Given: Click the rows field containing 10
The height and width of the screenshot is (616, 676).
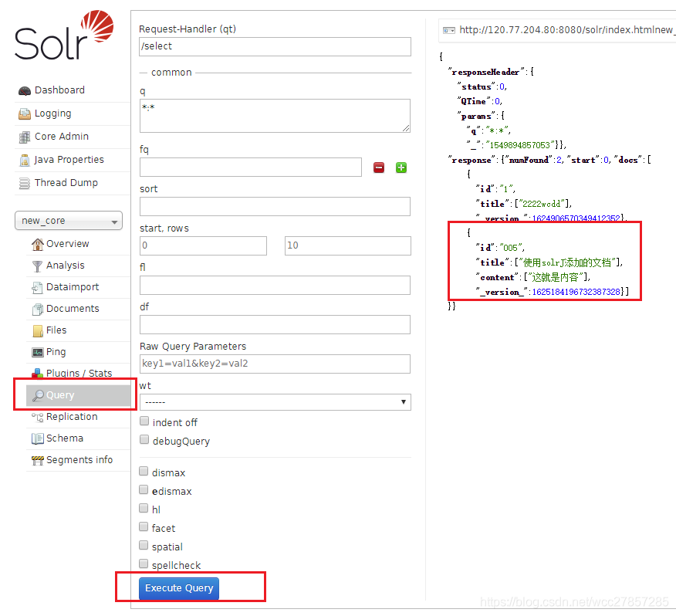Looking at the screenshot, I should coord(347,246).
